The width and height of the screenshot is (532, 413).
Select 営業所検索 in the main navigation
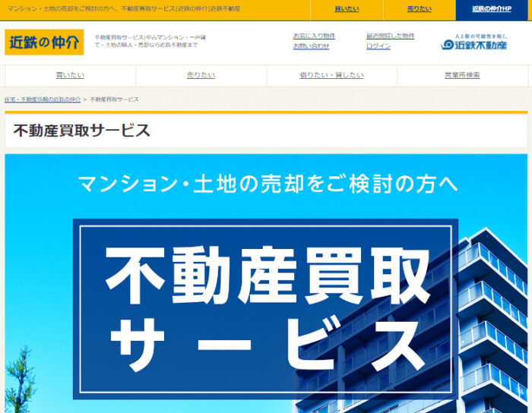point(462,75)
